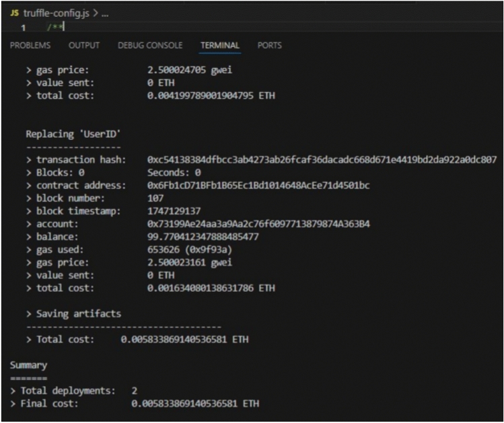Expand the breadcrumb chevron after truffle-config.js
Image resolution: width=504 pixels, height=423 pixels.
coord(96,13)
